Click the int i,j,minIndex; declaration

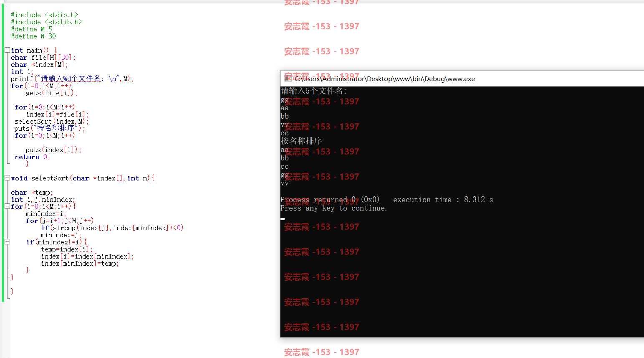[43, 200]
